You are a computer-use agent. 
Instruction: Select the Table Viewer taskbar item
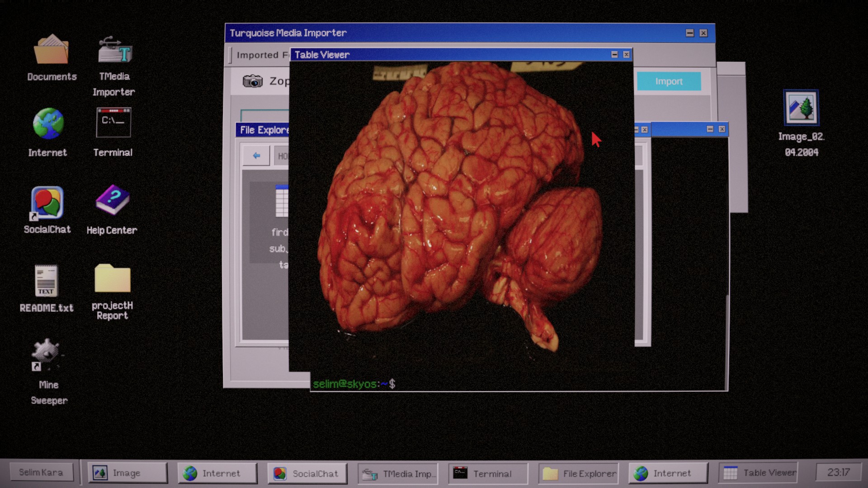click(759, 473)
